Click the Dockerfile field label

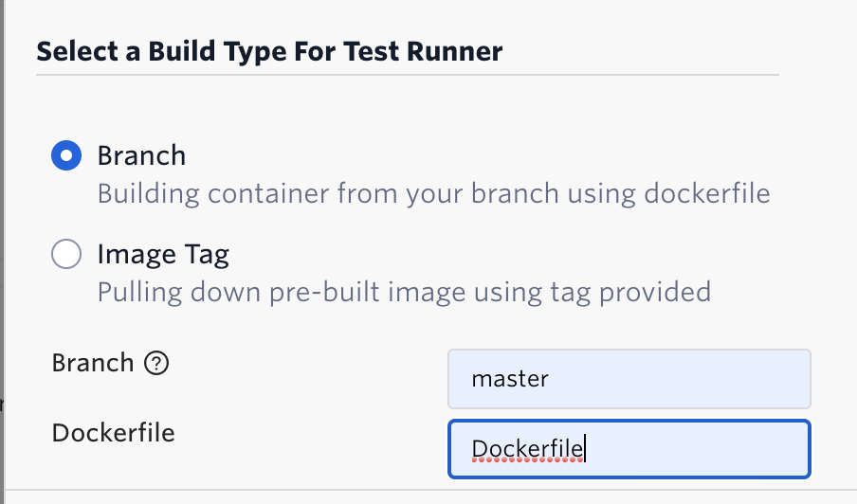pyautogui.click(x=113, y=433)
